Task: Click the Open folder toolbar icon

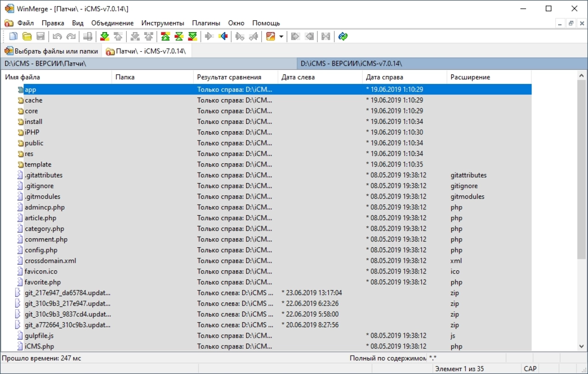Action: (27, 36)
